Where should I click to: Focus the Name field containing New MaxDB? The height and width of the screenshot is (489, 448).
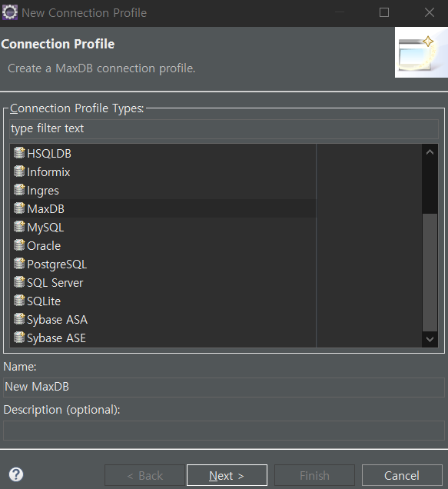point(224,387)
